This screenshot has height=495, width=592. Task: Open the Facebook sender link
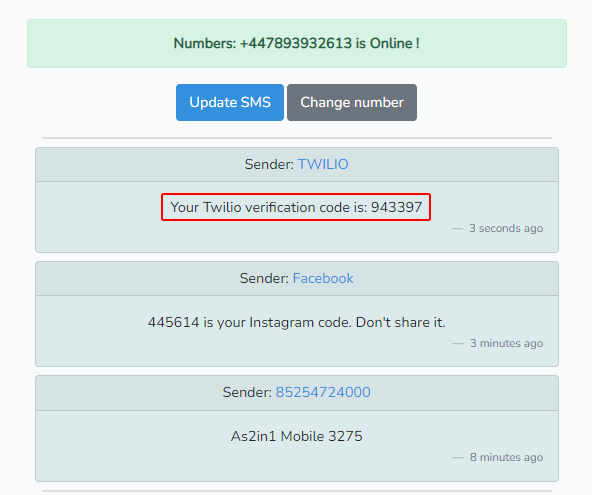[323, 278]
